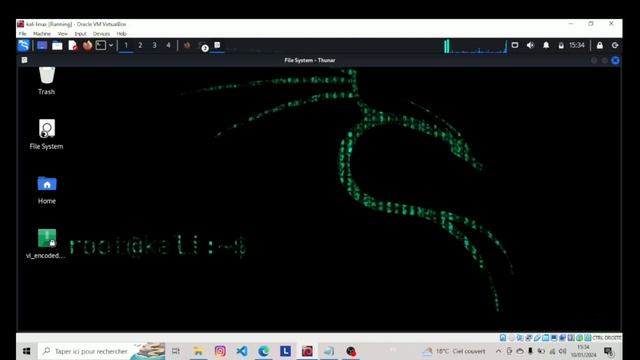Open the Windows Start menu

(x=27, y=351)
